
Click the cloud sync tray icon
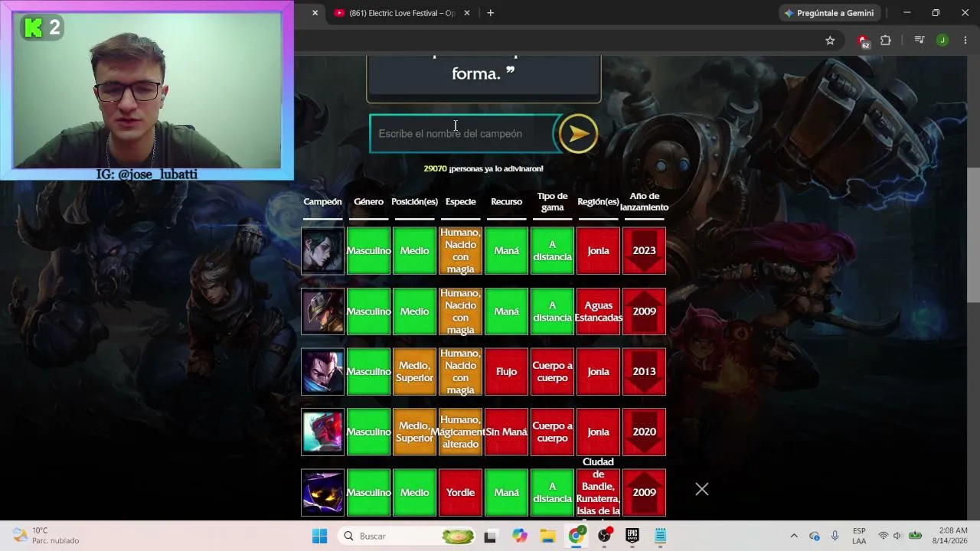815,536
